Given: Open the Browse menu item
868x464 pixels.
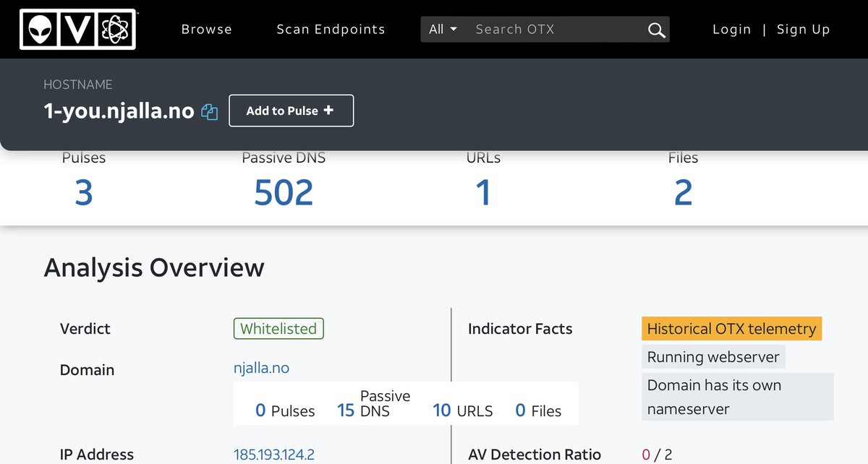Looking at the screenshot, I should pos(206,30).
